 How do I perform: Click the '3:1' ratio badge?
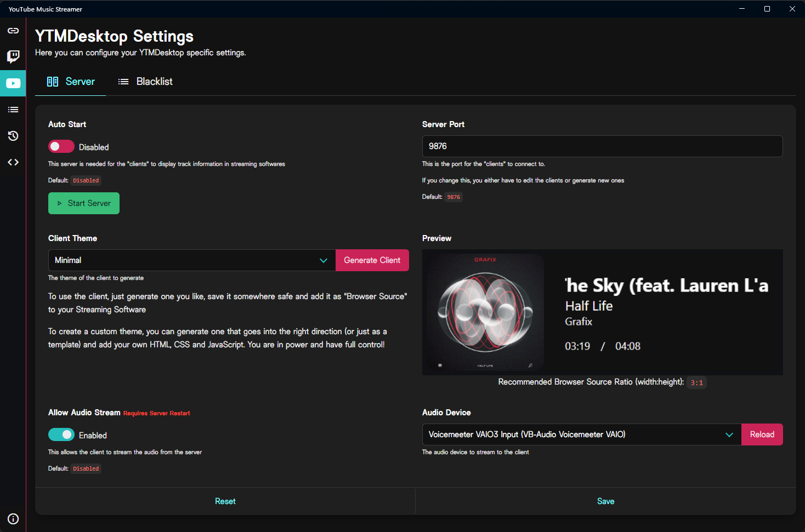[697, 382]
